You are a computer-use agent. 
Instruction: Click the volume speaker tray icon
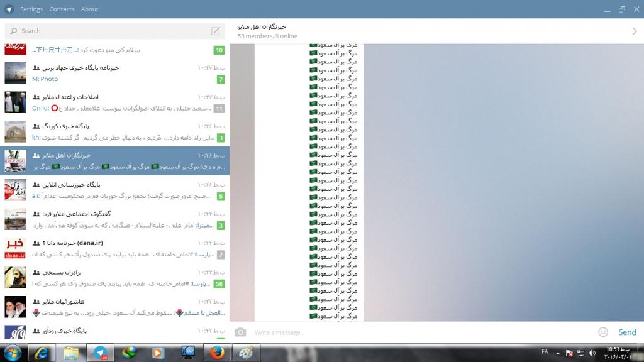pyautogui.click(x=592, y=353)
